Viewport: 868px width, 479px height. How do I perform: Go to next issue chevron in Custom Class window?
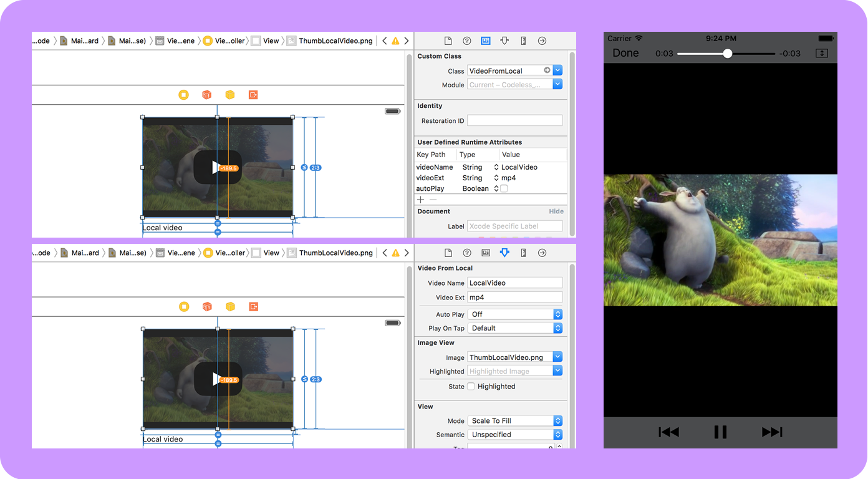pyautogui.click(x=407, y=41)
